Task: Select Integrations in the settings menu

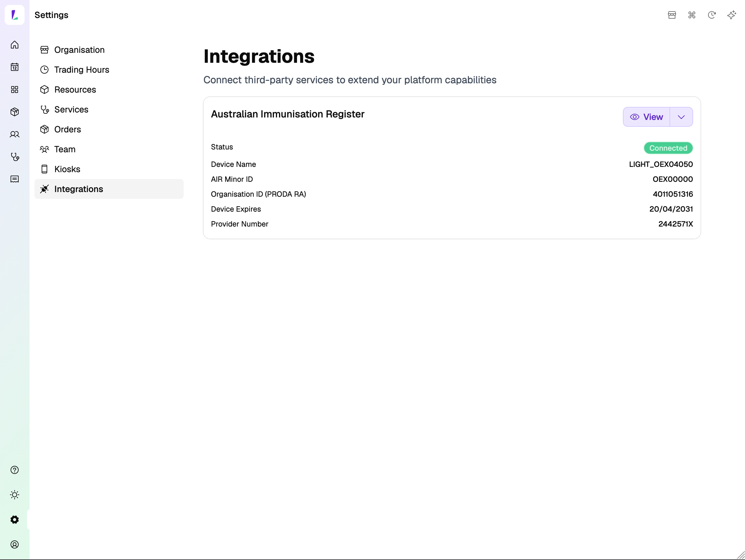Action: click(109, 189)
